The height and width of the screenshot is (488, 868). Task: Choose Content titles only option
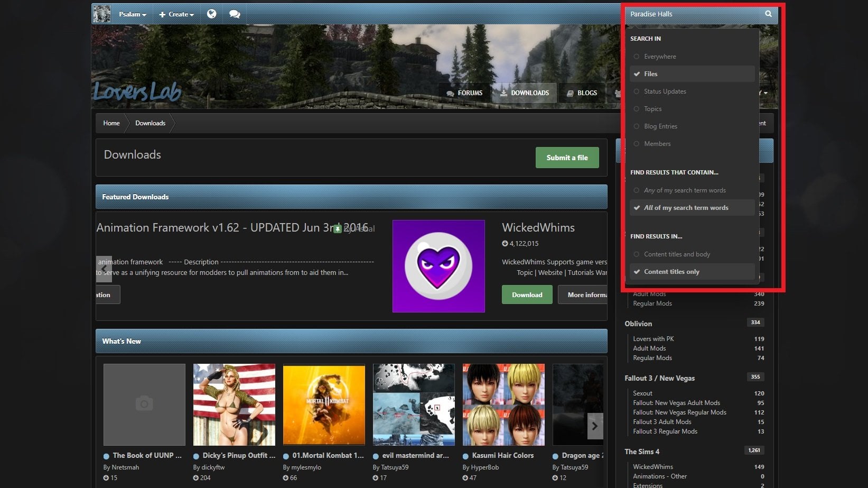[x=692, y=272]
